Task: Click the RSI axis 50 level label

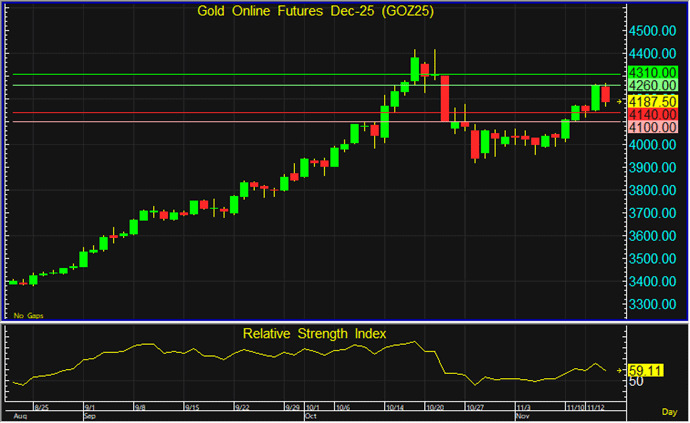Action: (x=635, y=382)
